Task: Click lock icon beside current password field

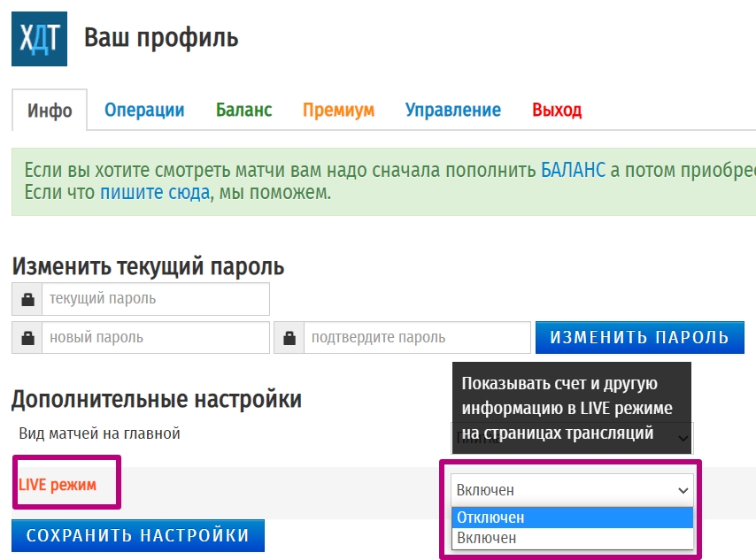Action: [x=27, y=299]
